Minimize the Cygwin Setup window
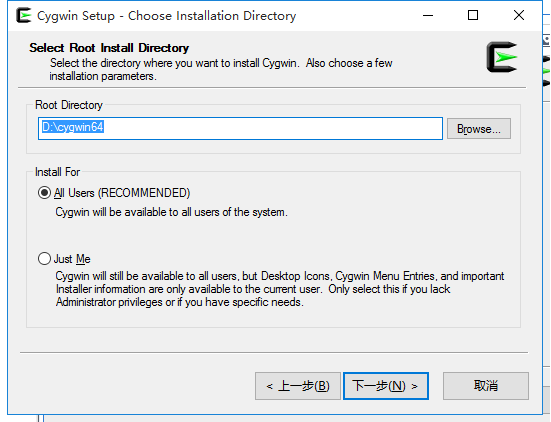551x422 pixels. (x=428, y=15)
